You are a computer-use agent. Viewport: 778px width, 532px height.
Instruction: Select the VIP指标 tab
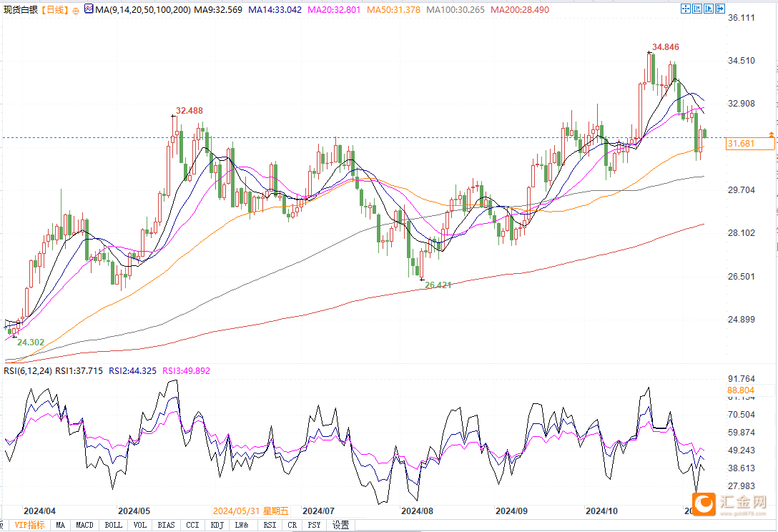point(29,525)
